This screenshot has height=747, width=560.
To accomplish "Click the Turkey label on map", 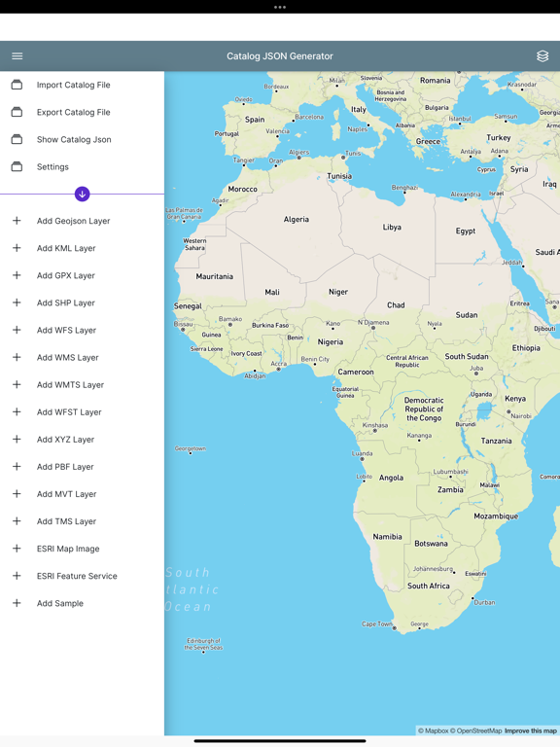I will click(499, 138).
